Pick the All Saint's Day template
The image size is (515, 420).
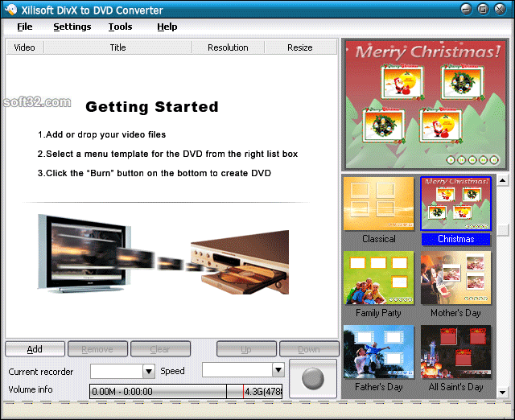pos(456,352)
